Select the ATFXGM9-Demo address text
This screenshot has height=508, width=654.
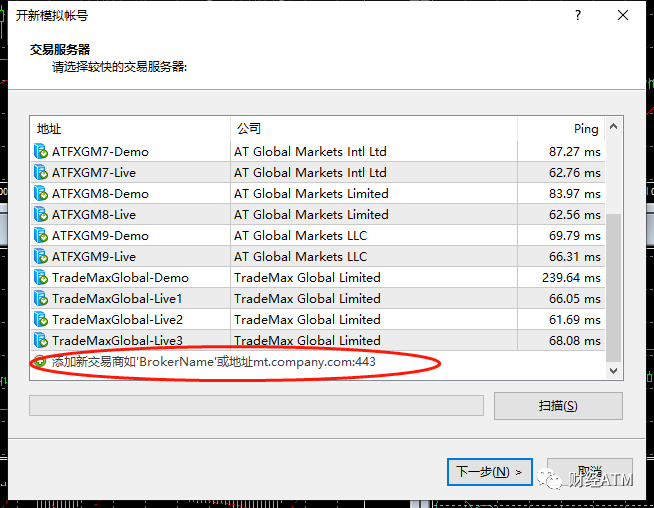coord(100,236)
